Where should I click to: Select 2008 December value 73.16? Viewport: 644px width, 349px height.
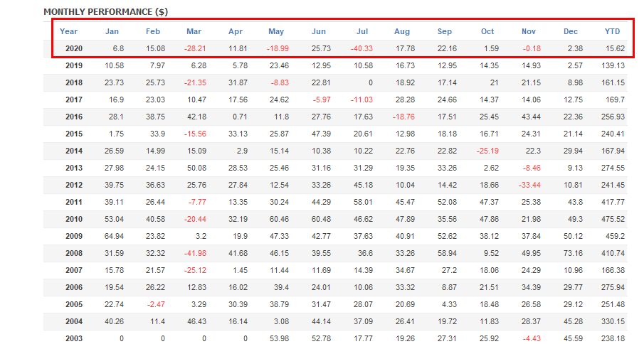(x=574, y=253)
